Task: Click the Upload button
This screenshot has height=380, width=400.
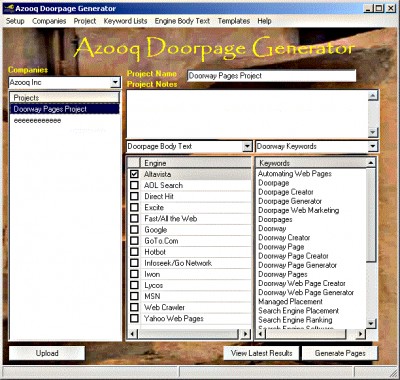Action: click(x=47, y=353)
